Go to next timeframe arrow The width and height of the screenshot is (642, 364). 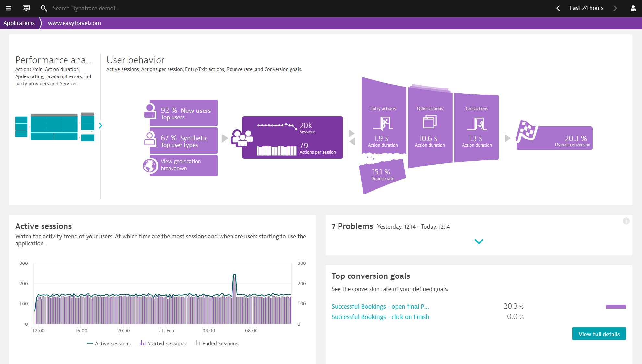[x=615, y=8]
